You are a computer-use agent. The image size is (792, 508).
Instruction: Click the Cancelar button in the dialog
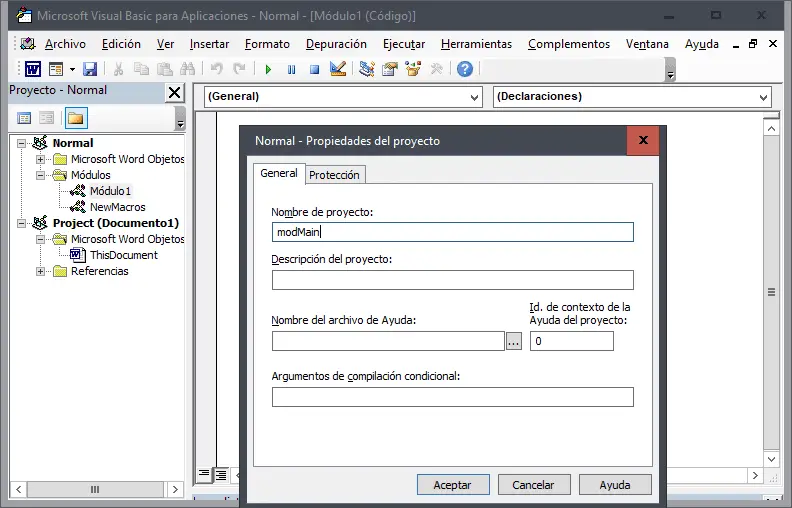click(x=534, y=485)
